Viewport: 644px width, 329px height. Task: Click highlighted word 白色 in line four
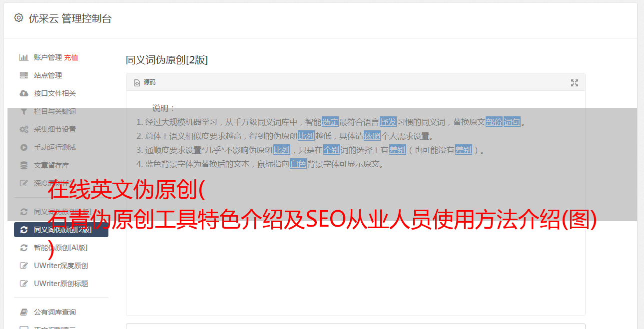coord(298,164)
